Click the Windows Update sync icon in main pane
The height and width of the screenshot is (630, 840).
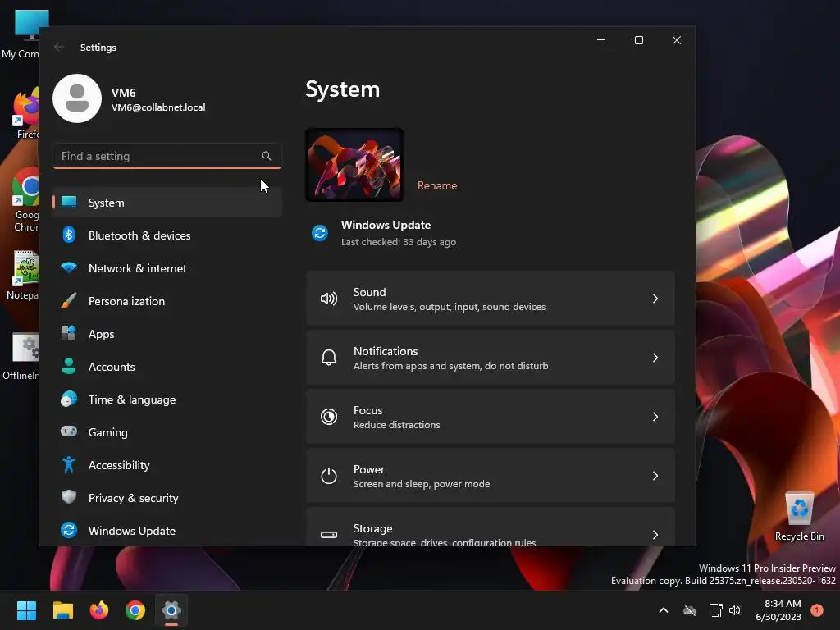pyautogui.click(x=320, y=233)
